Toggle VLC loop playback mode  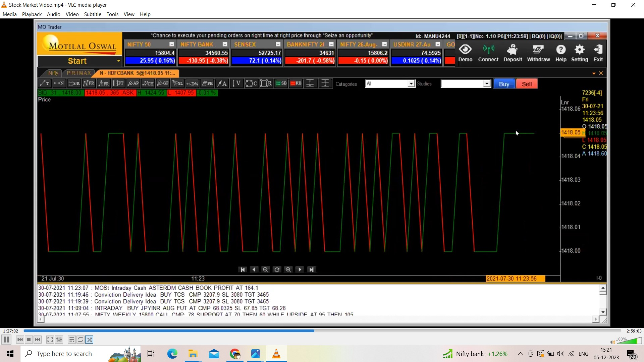80,340
